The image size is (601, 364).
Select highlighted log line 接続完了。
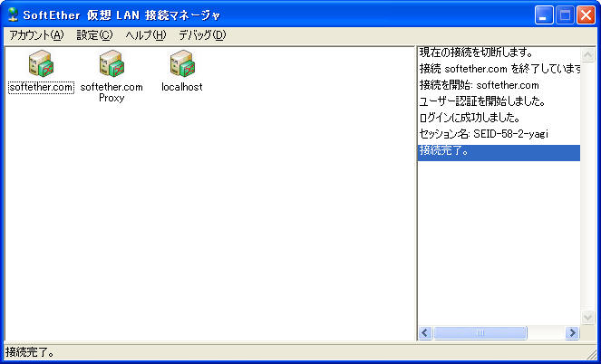[499, 153]
